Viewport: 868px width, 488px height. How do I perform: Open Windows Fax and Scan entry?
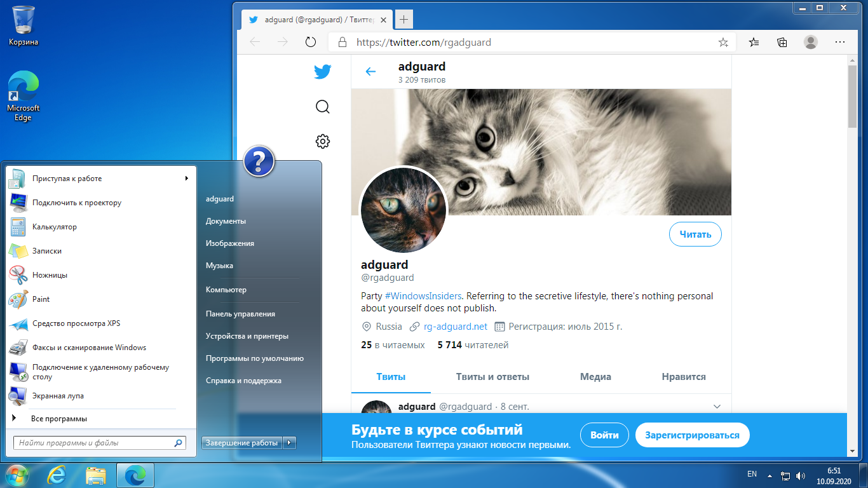pos(102,348)
